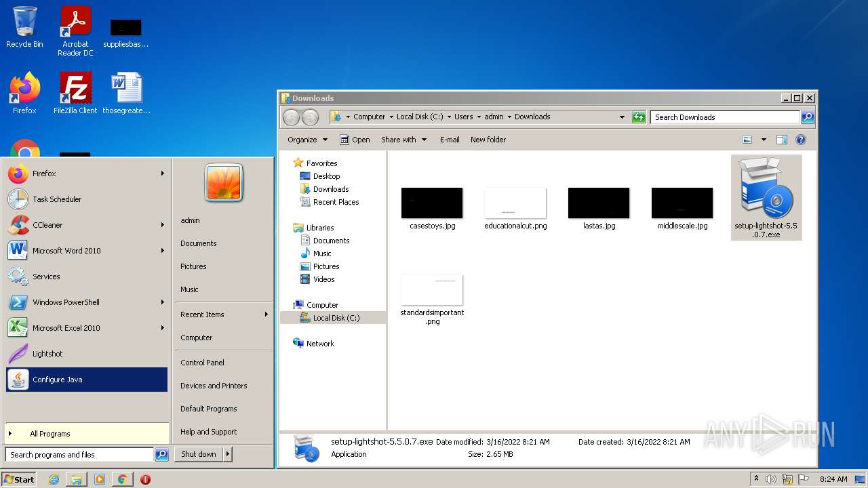Expand CCleaner submenu arrow
This screenshot has height=488, width=868.
(163, 225)
